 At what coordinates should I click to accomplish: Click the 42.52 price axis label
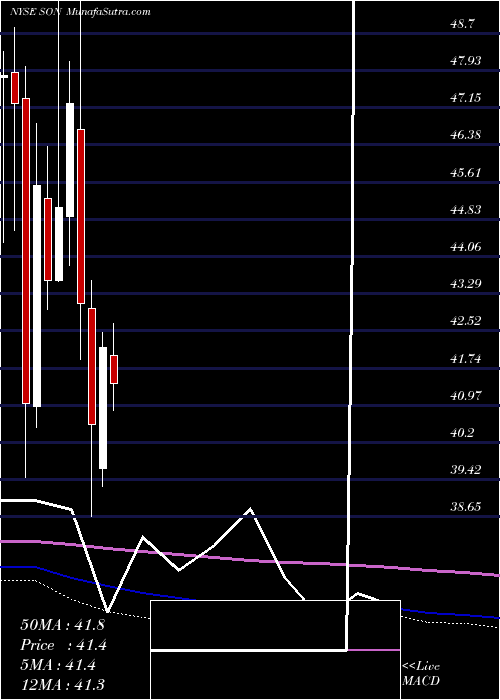tap(466, 321)
